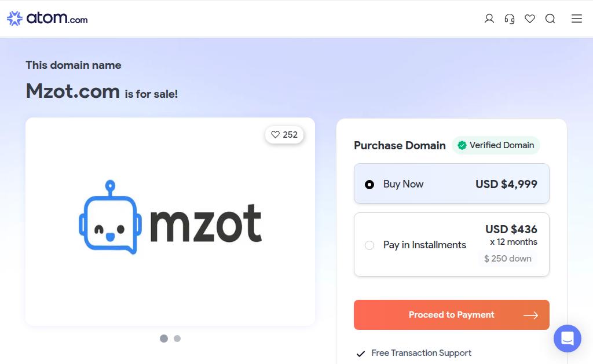Click the headset support icon
The width and height of the screenshot is (593, 364).
tap(510, 19)
